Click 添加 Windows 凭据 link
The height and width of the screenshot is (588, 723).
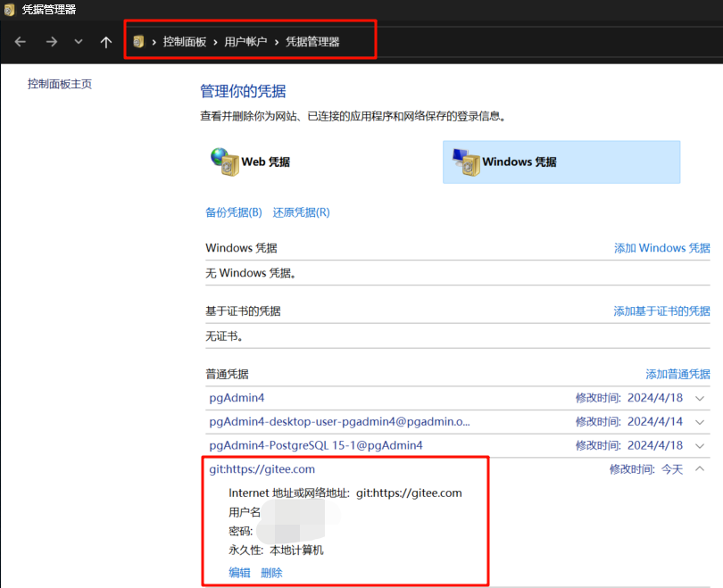(661, 248)
